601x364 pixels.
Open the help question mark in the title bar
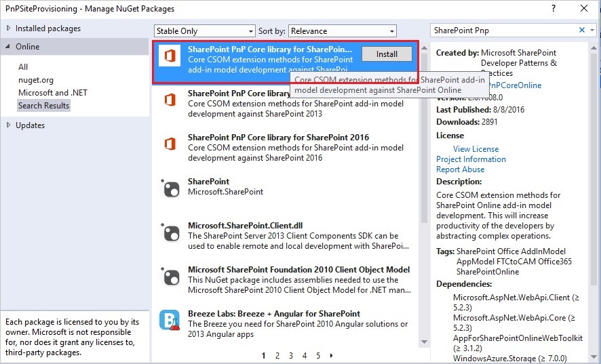(554, 8)
